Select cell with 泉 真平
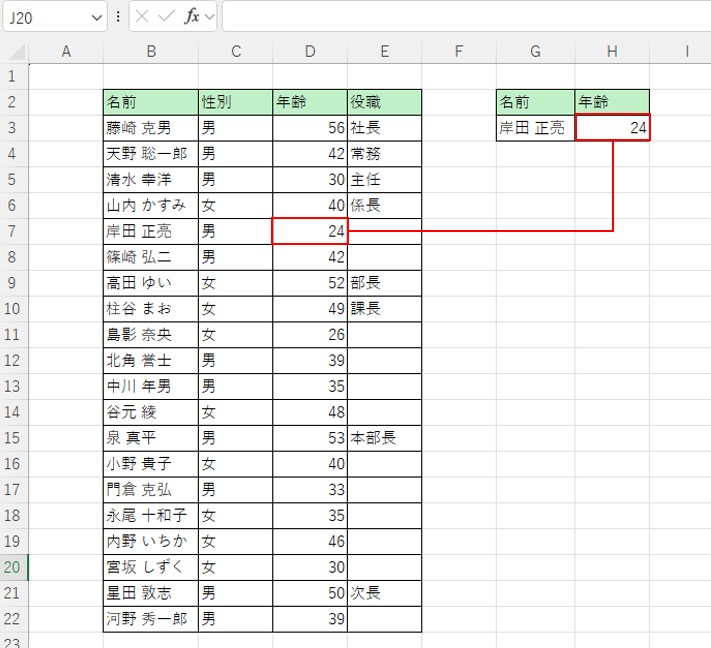This screenshot has height=648, width=711. [x=151, y=438]
